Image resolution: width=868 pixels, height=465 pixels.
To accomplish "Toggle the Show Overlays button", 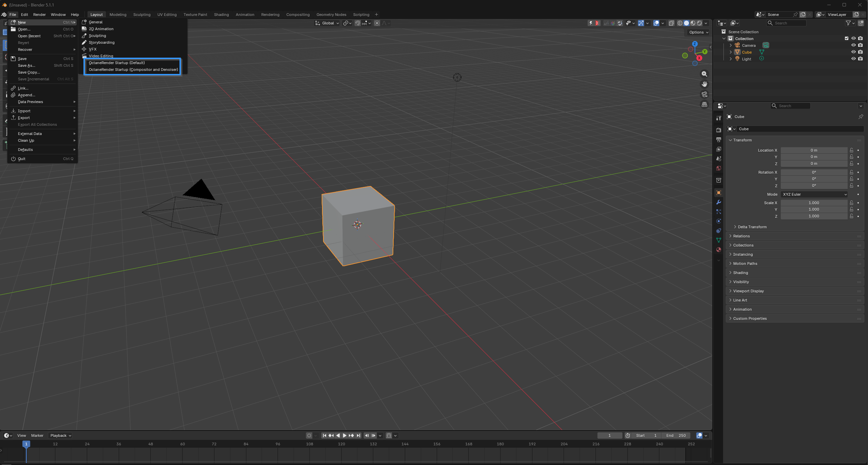I will point(656,23).
